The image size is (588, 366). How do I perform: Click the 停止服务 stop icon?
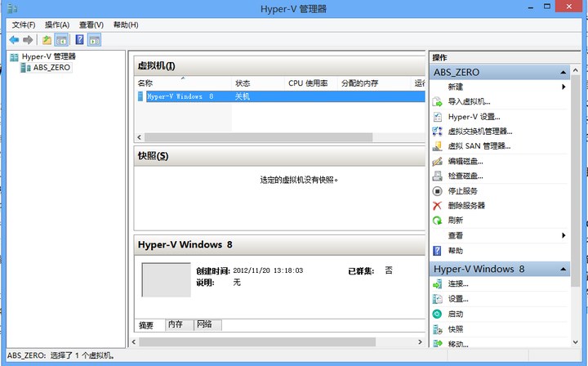pos(437,191)
